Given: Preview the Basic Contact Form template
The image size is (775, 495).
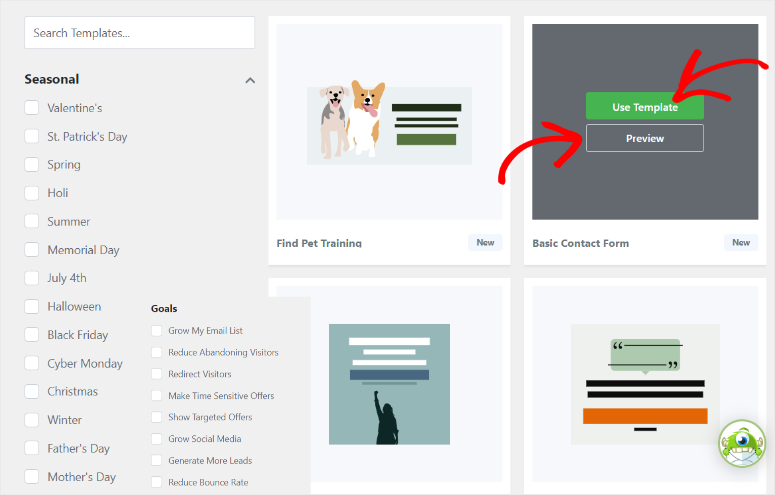Looking at the screenshot, I should pyautogui.click(x=645, y=138).
